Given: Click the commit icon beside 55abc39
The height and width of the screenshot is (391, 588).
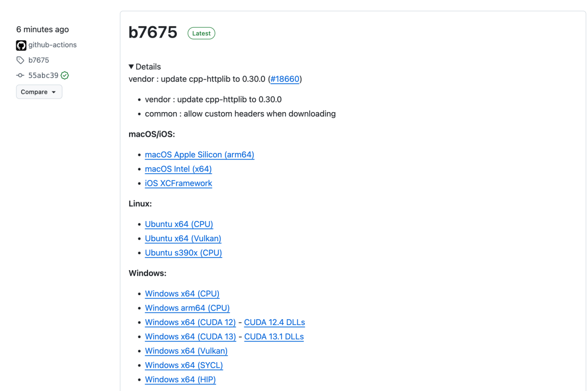Looking at the screenshot, I should [x=20, y=76].
